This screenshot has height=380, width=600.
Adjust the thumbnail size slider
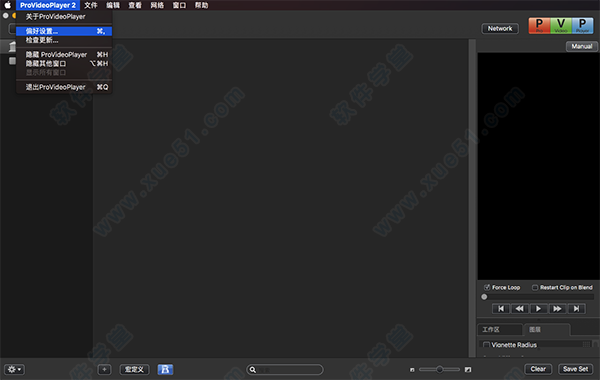point(440,369)
